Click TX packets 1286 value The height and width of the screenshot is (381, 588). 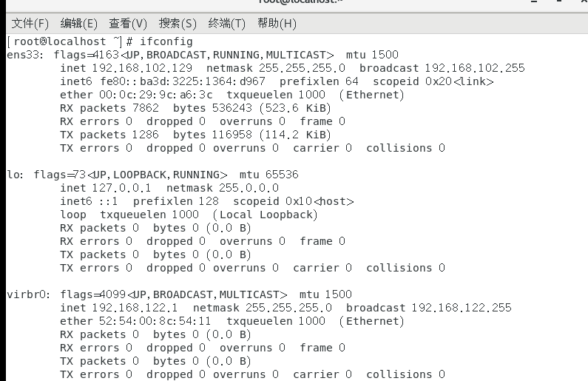point(146,135)
